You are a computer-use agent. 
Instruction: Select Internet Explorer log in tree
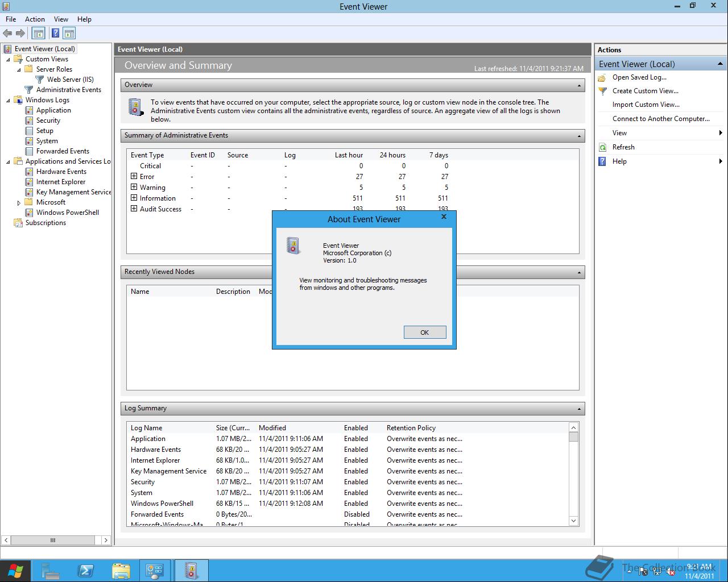tap(60, 182)
